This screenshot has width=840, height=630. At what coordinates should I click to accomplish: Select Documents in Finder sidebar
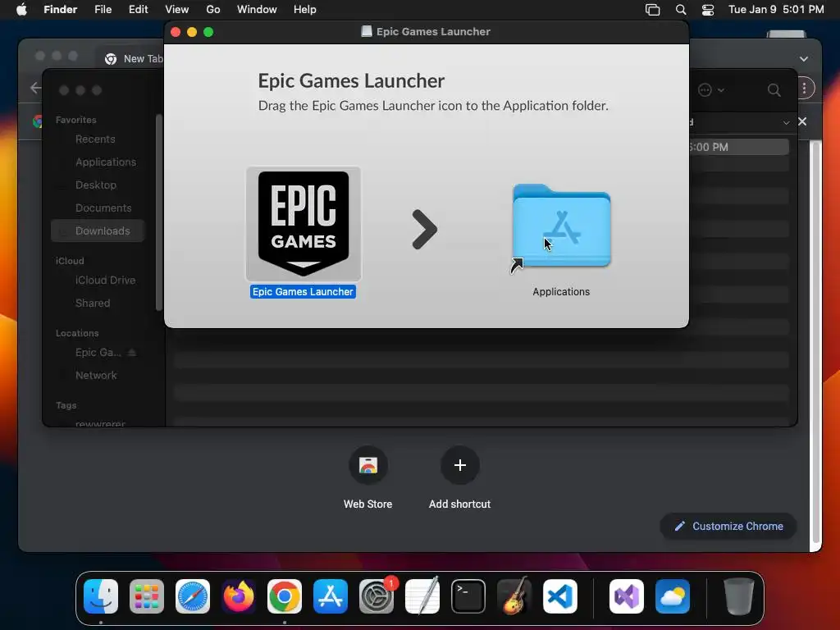click(103, 208)
